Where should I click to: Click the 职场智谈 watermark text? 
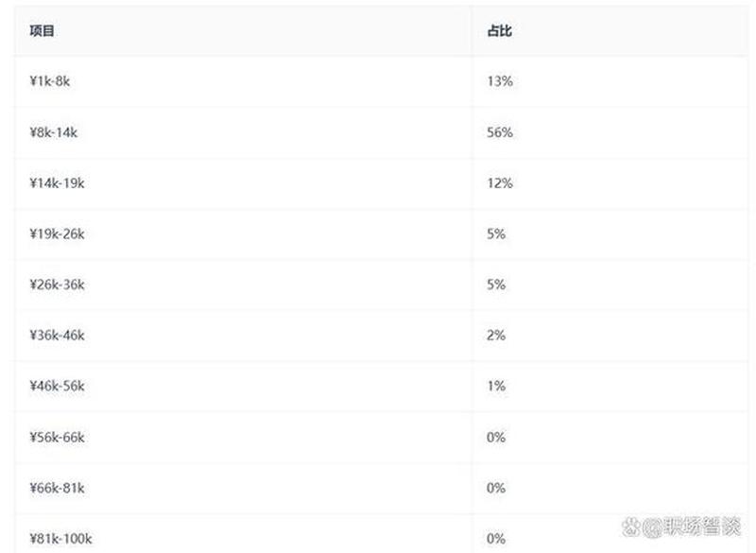click(701, 527)
